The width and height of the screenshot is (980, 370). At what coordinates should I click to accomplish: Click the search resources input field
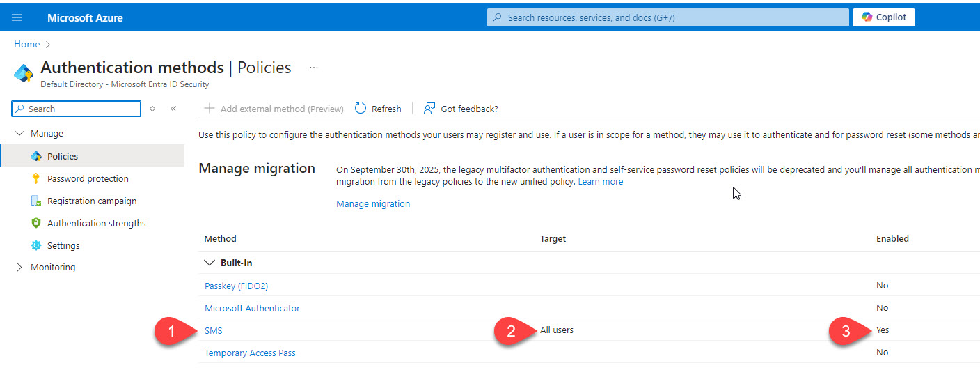[667, 17]
